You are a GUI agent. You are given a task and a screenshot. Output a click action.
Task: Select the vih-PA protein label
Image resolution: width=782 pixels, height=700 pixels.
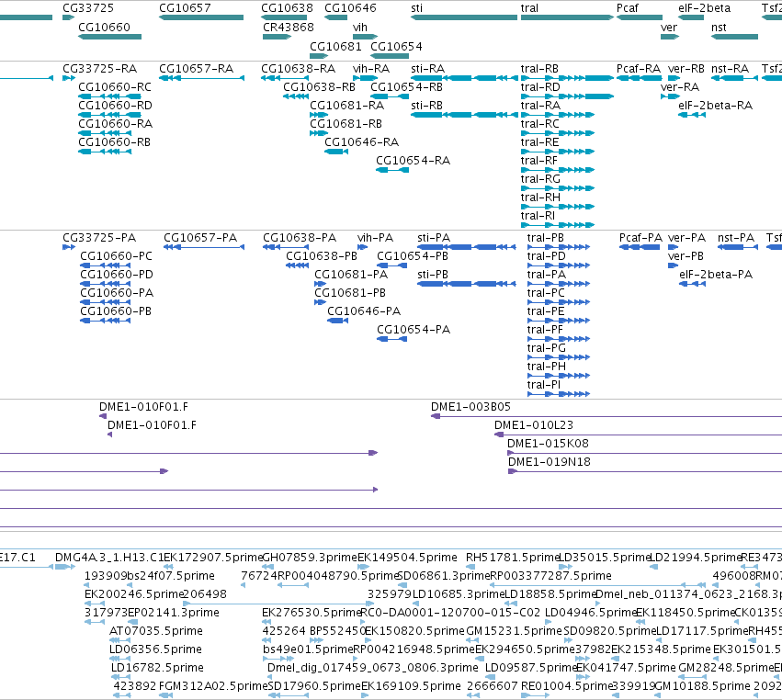[x=375, y=237]
